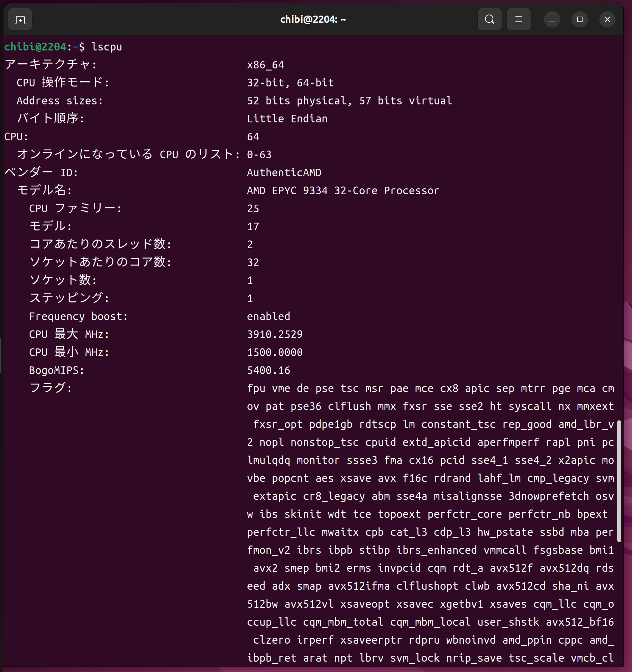Click the BogoMIPS label
This screenshot has height=672, width=632.
click(56, 370)
